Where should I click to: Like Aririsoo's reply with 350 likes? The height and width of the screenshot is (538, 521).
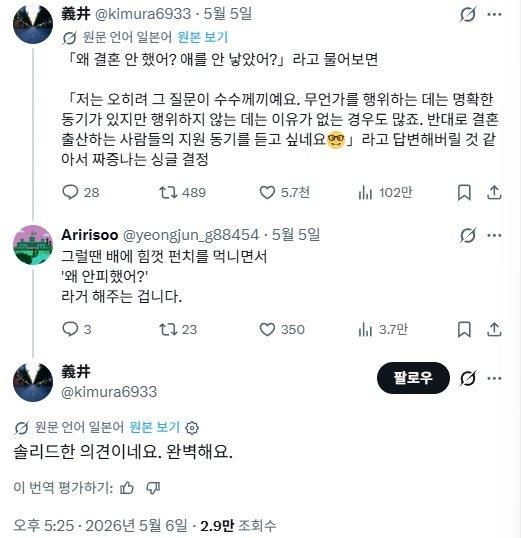267,329
